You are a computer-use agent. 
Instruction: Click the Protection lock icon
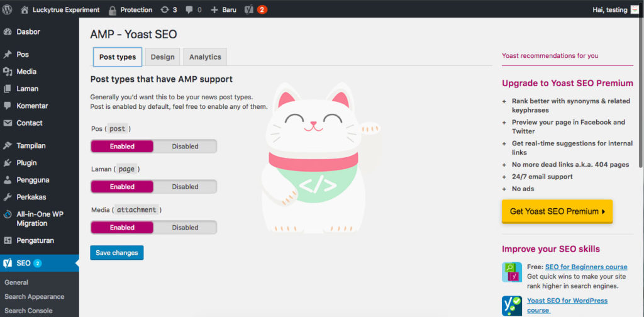click(x=112, y=9)
